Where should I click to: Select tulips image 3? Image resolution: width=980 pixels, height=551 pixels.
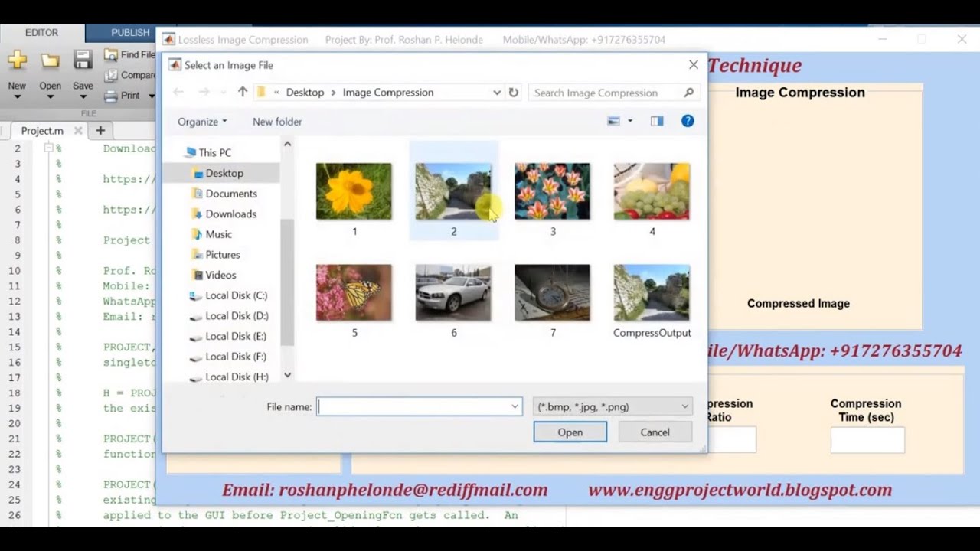point(552,191)
